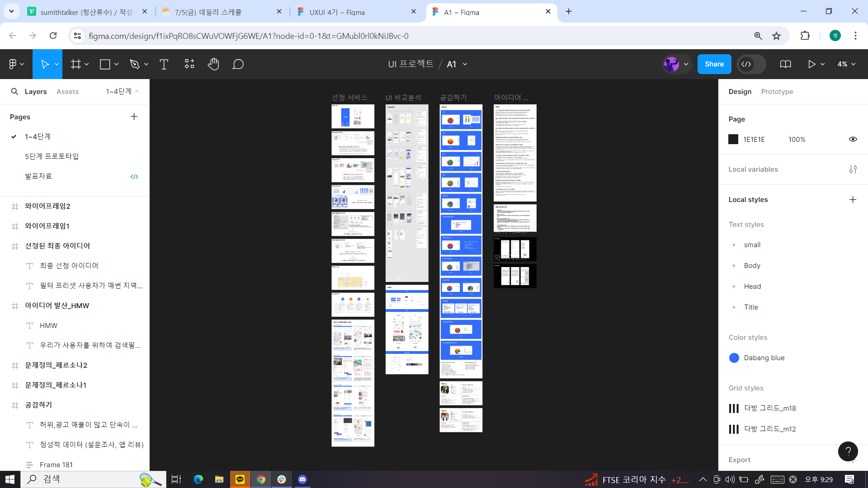Switch to the Prototype tab

point(777,92)
